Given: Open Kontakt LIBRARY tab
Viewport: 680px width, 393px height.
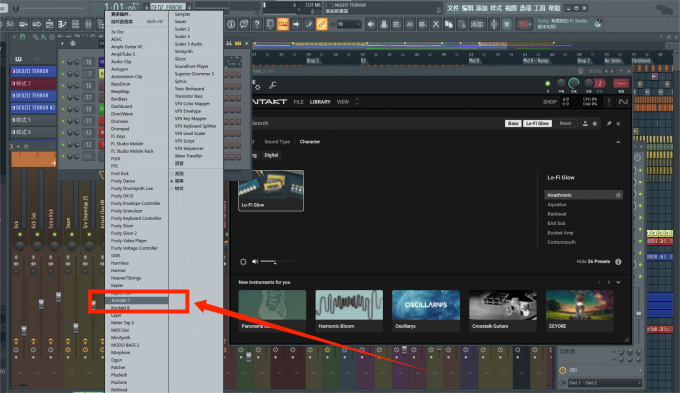Looking at the screenshot, I should (x=320, y=102).
